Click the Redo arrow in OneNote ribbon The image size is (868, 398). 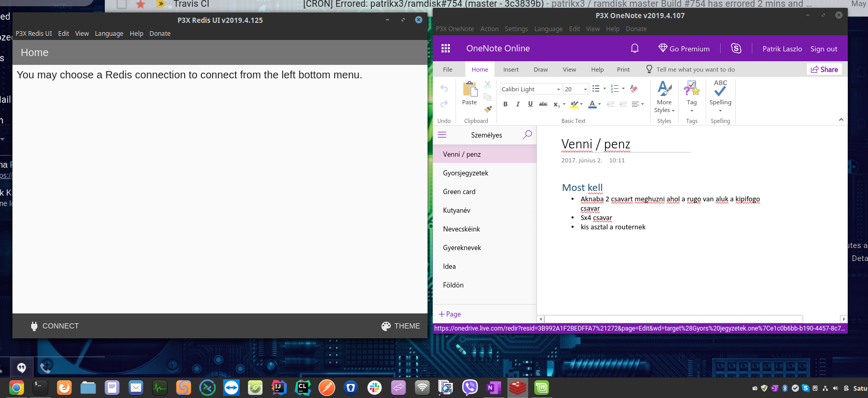click(x=444, y=104)
